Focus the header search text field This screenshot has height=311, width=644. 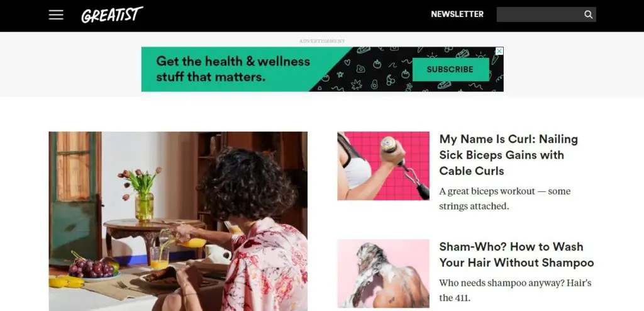[539, 14]
